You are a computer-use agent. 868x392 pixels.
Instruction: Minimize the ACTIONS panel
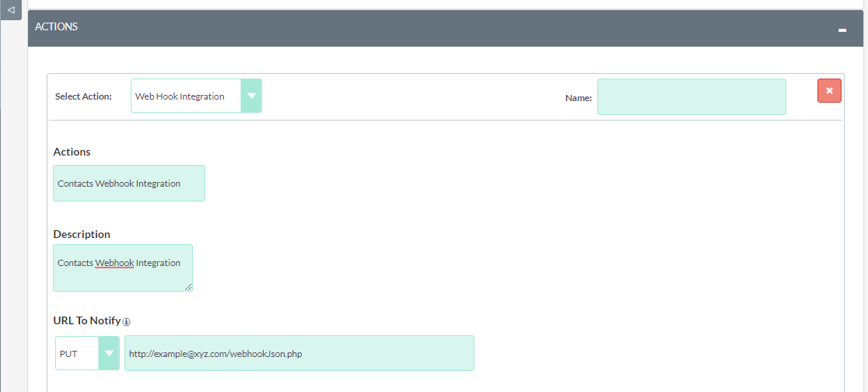click(842, 30)
